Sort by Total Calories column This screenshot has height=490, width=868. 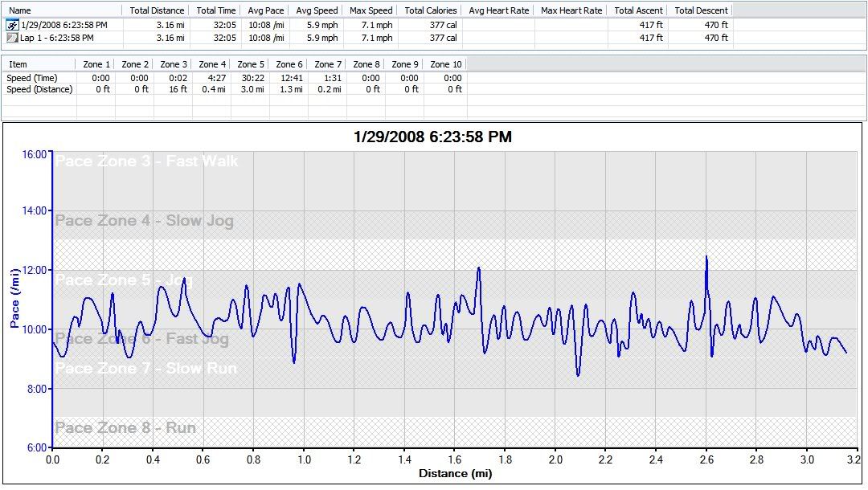pyautogui.click(x=430, y=10)
